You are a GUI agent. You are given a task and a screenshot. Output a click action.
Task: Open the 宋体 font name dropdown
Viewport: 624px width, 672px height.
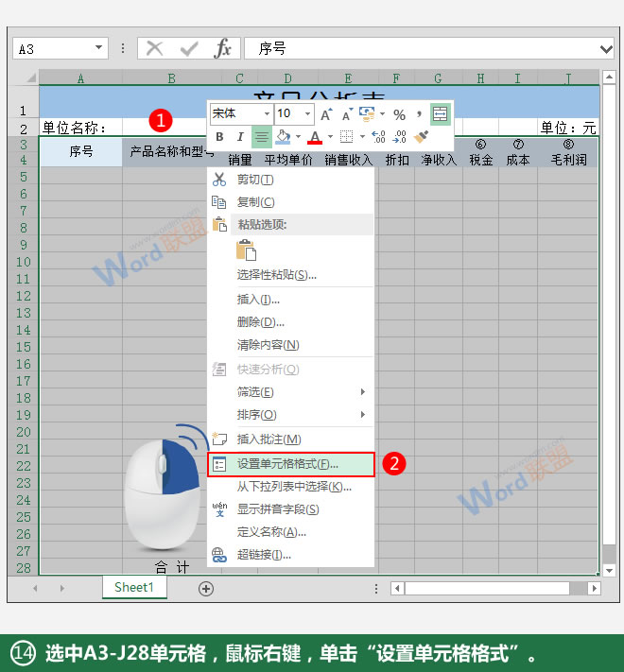(x=267, y=113)
